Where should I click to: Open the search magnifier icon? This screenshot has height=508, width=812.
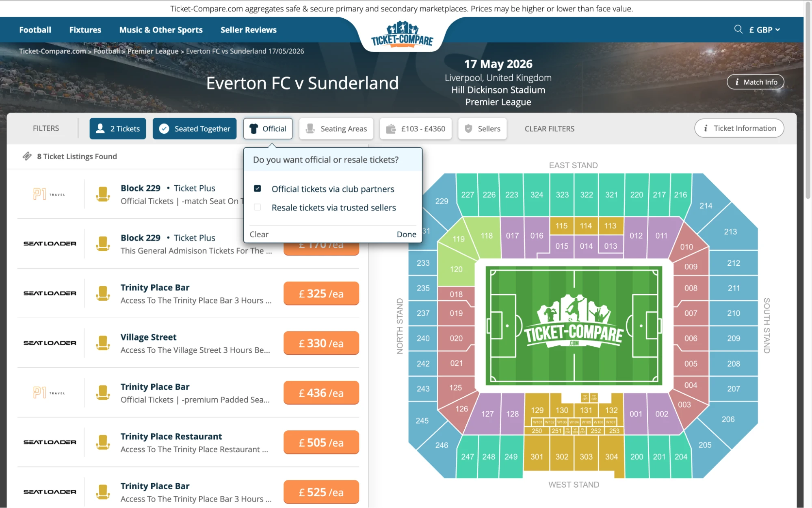(x=738, y=29)
